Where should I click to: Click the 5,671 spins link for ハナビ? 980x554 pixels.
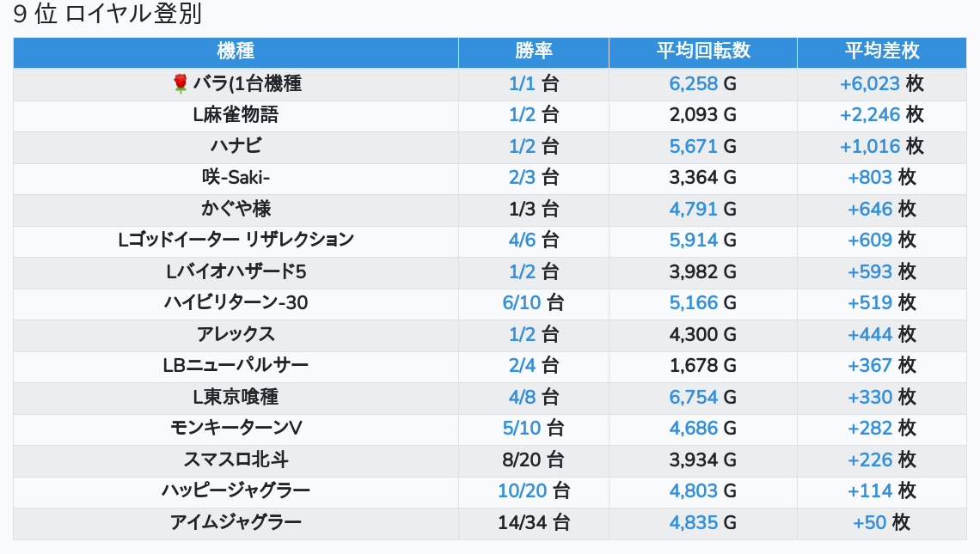(x=693, y=146)
